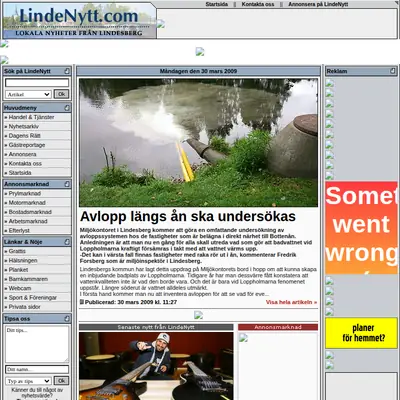Open Efterlyst
400x400 pixels.
[19, 230]
